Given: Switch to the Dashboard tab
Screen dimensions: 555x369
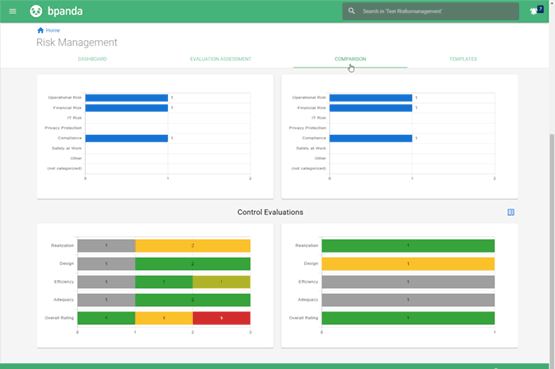Looking at the screenshot, I should pyautogui.click(x=92, y=59).
